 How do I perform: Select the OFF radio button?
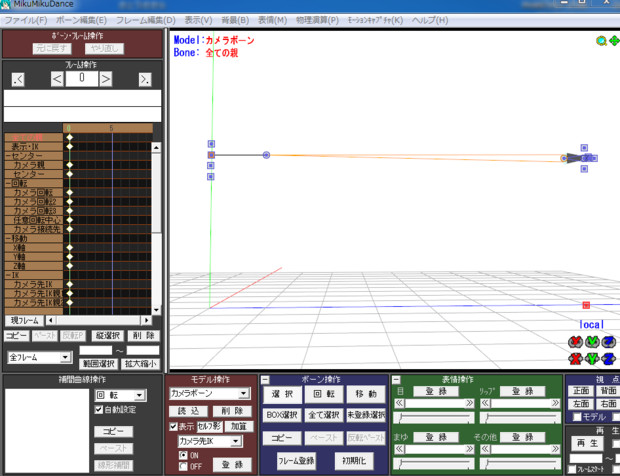(x=182, y=465)
